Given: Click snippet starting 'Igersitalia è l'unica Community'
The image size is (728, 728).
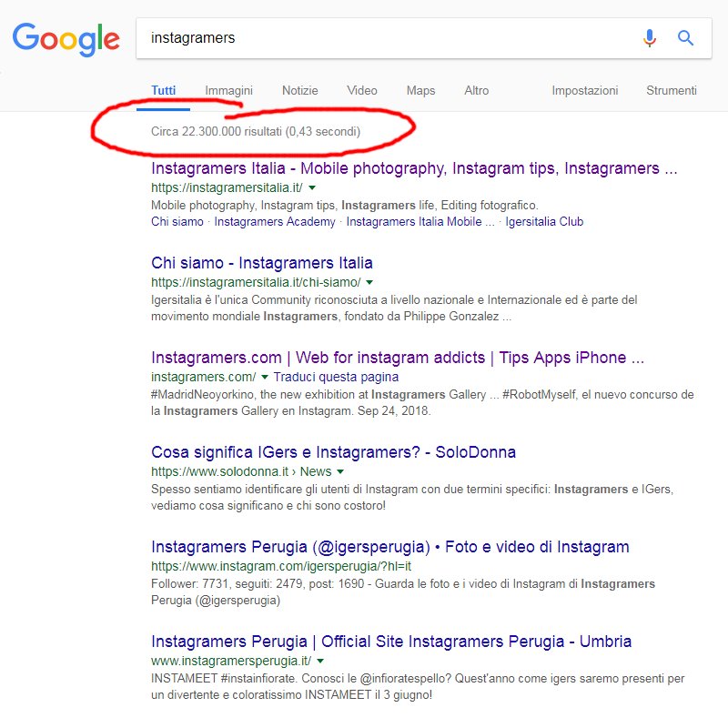Looking at the screenshot, I should [394, 308].
